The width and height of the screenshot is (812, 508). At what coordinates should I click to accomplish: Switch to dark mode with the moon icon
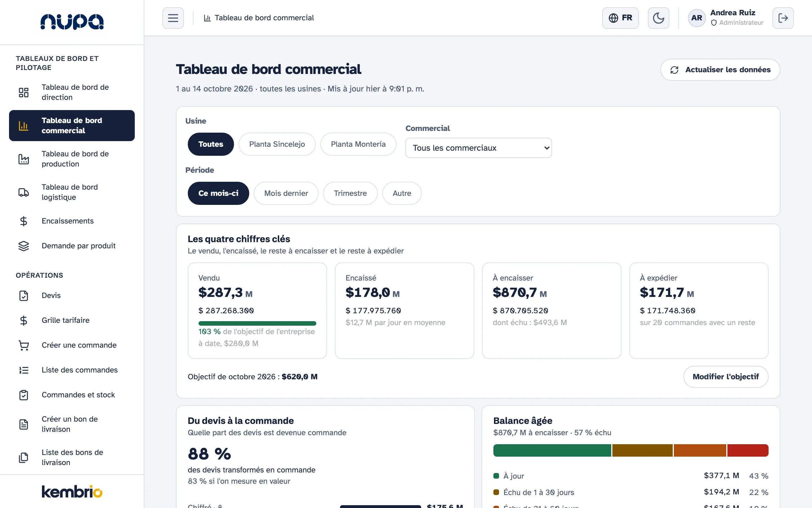pos(658,18)
